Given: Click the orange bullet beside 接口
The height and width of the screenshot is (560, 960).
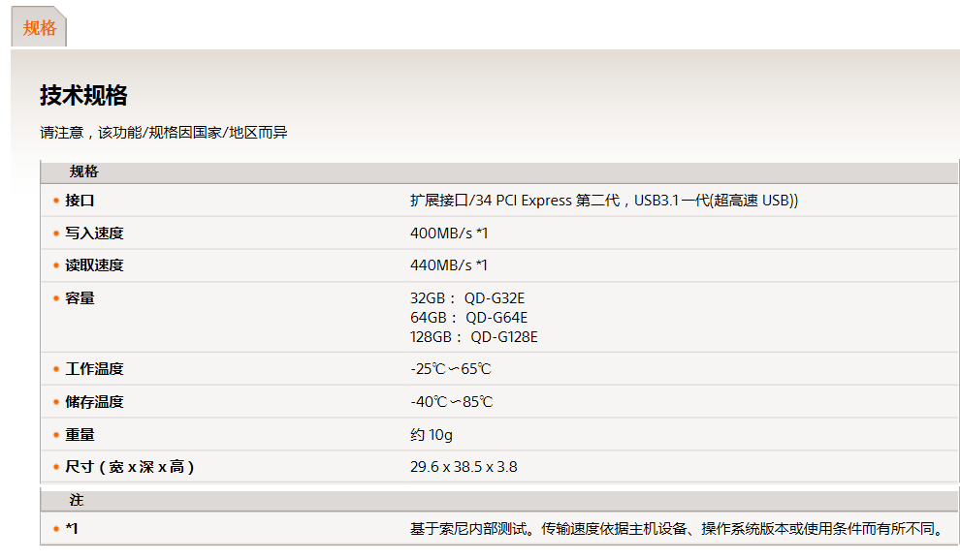Looking at the screenshot, I should (56, 201).
